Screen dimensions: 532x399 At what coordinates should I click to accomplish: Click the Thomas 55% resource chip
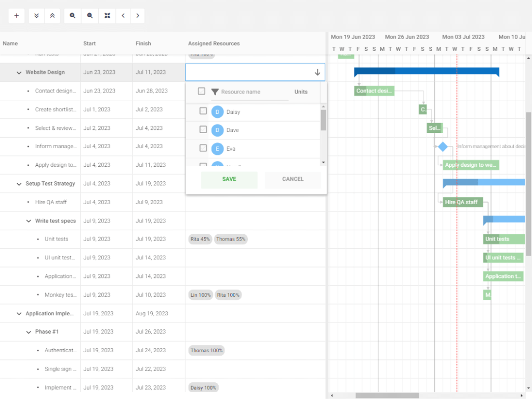click(231, 239)
